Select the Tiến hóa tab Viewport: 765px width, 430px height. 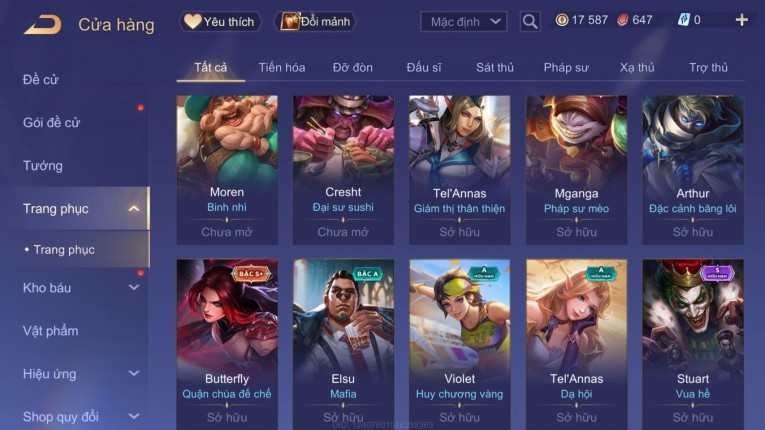(x=282, y=67)
